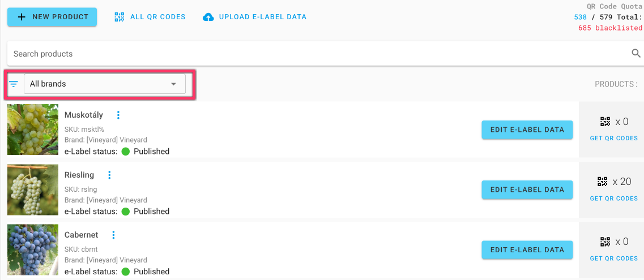The image size is (644, 280).
Task: Edit e-label data for Cabernet
Action: 527,249
